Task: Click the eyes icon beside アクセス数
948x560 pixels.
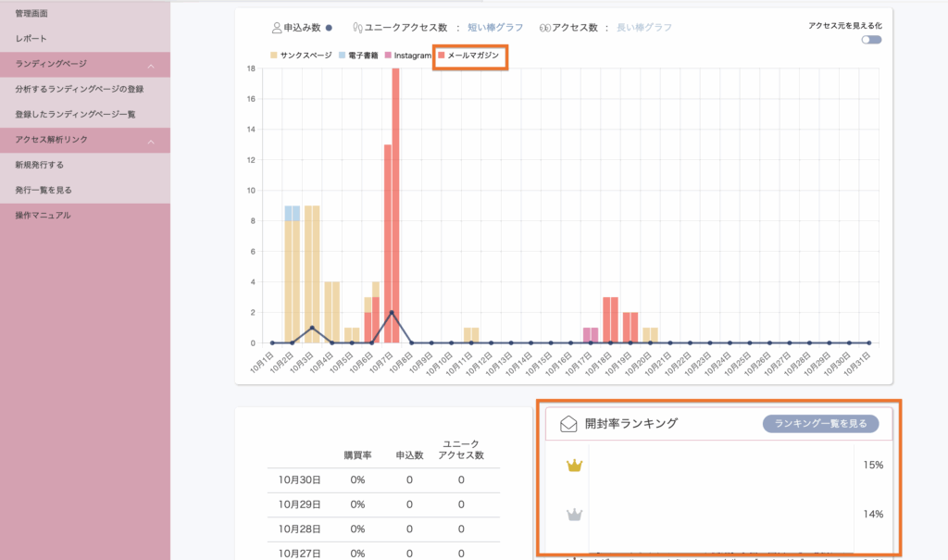Action: pyautogui.click(x=544, y=28)
